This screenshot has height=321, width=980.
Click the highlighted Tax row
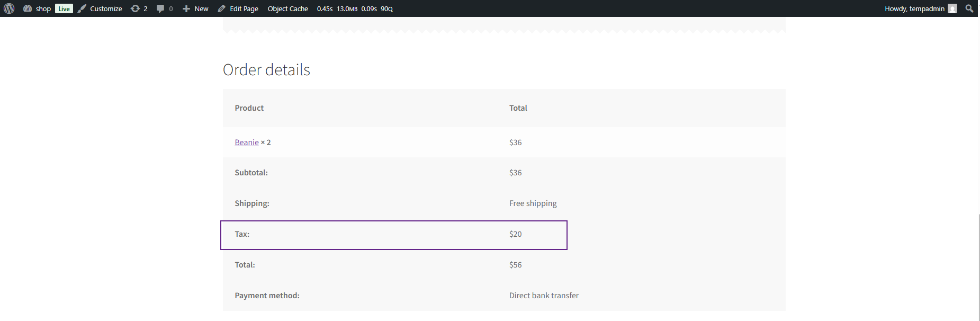[394, 235]
